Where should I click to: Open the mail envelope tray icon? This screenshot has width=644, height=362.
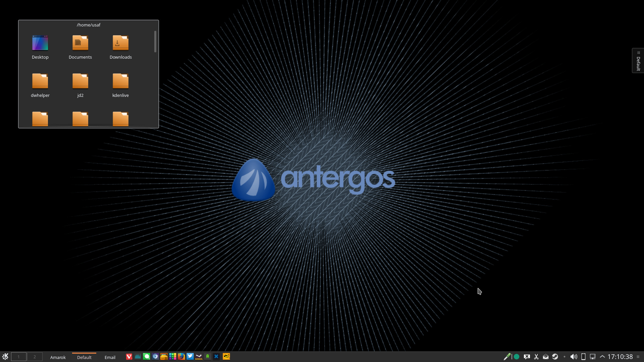click(546, 357)
